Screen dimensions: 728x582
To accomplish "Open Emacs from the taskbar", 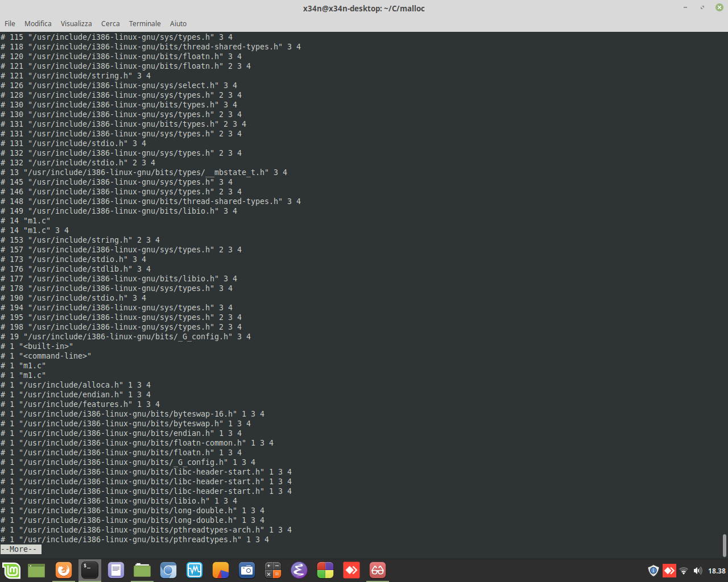I will coord(299,570).
